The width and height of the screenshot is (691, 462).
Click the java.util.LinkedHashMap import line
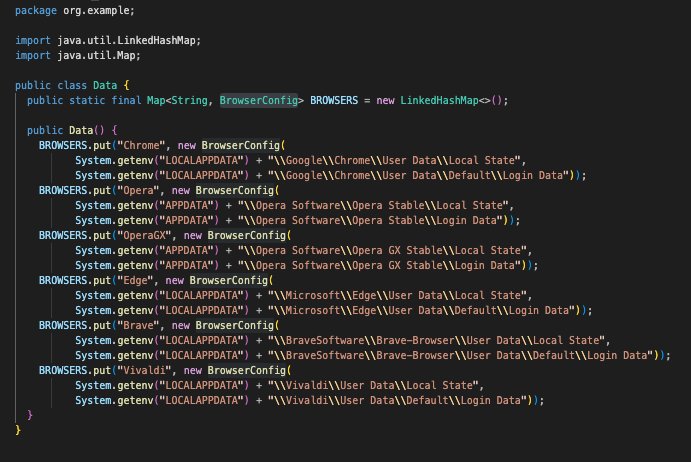click(x=108, y=39)
